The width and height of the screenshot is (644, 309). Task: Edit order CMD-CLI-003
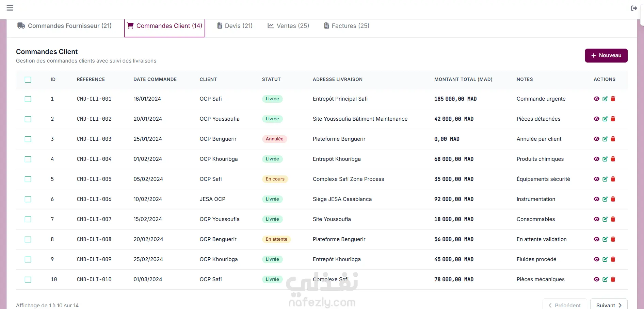click(605, 139)
